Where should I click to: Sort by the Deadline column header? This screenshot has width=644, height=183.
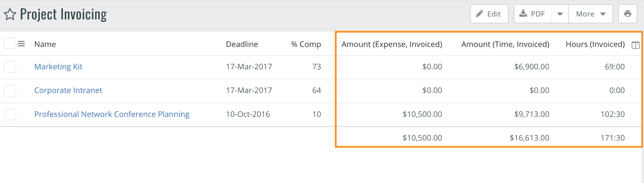pyautogui.click(x=242, y=44)
